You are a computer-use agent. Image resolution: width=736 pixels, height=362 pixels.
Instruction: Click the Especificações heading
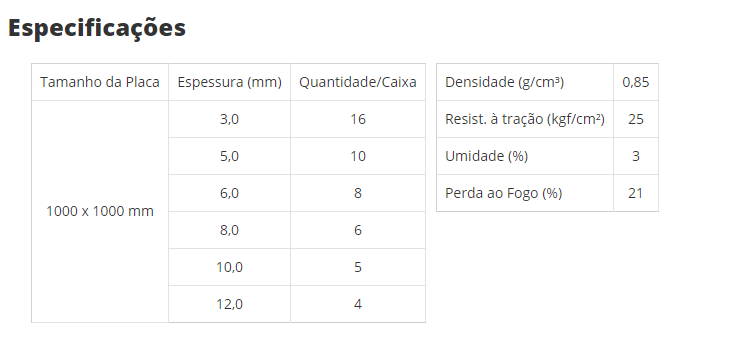click(x=97, y=28)
